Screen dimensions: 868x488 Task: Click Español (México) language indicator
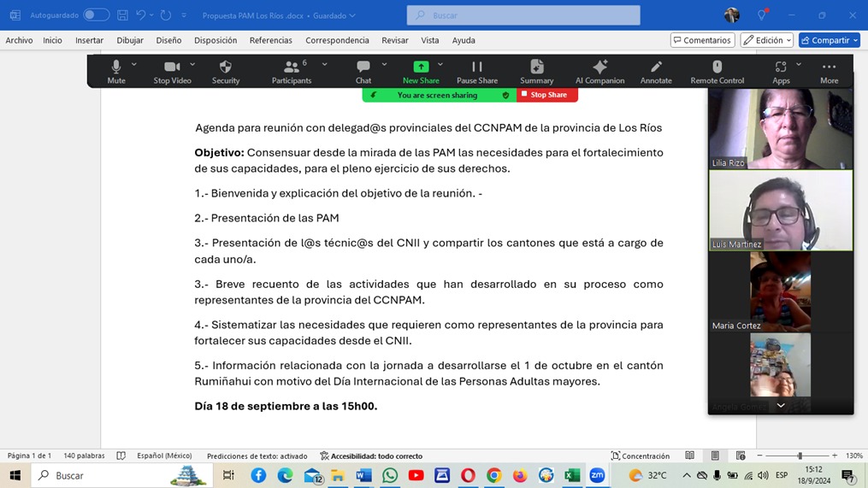click(164, 456)
